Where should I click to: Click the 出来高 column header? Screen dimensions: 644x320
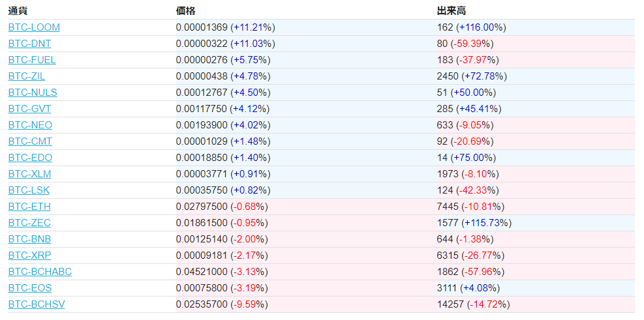pyautogui.click(x=451, y=11)
